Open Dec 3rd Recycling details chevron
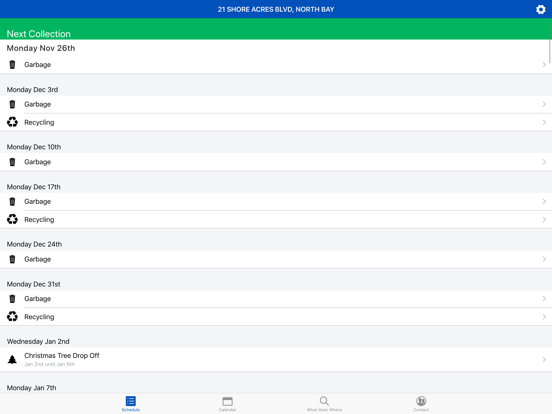Viewport: 552px width, 414px height. (x=544, y=122)
